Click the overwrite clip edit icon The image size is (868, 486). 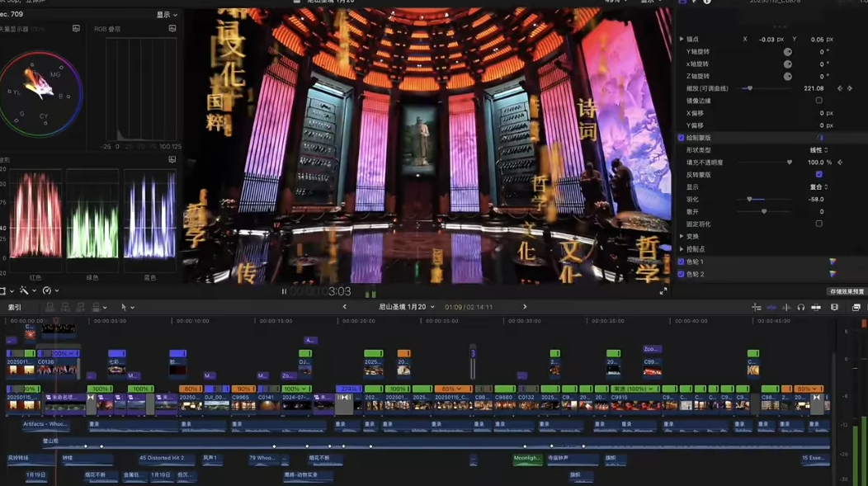(x=96, y=307)
